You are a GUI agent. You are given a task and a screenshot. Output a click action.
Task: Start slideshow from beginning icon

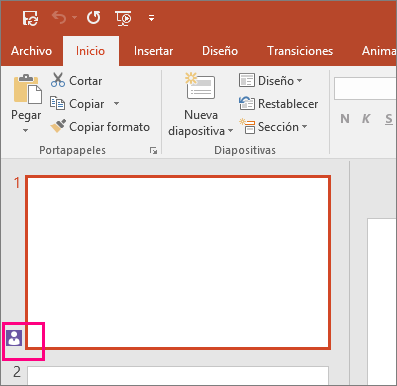pyautogui.click(x=123, y=18)
